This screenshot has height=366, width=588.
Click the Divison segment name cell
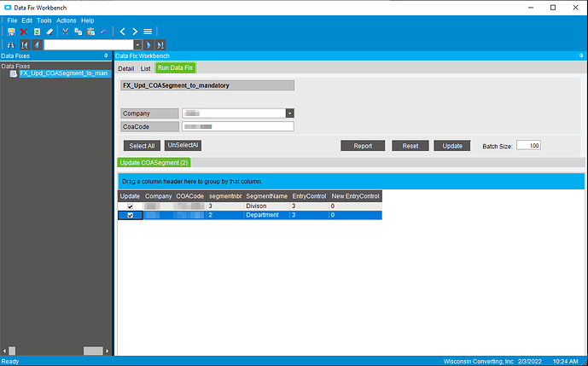click(x=266, y=206)
